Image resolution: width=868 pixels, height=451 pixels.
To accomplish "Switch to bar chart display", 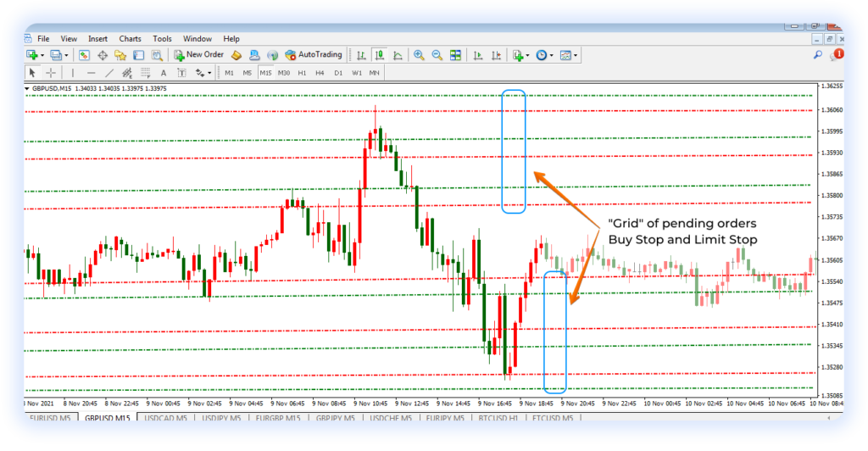I will coord(361,55).
